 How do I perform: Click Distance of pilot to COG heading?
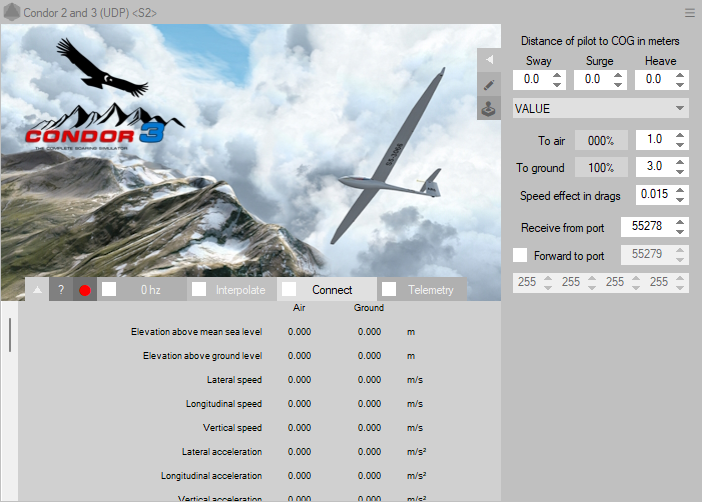600,41
